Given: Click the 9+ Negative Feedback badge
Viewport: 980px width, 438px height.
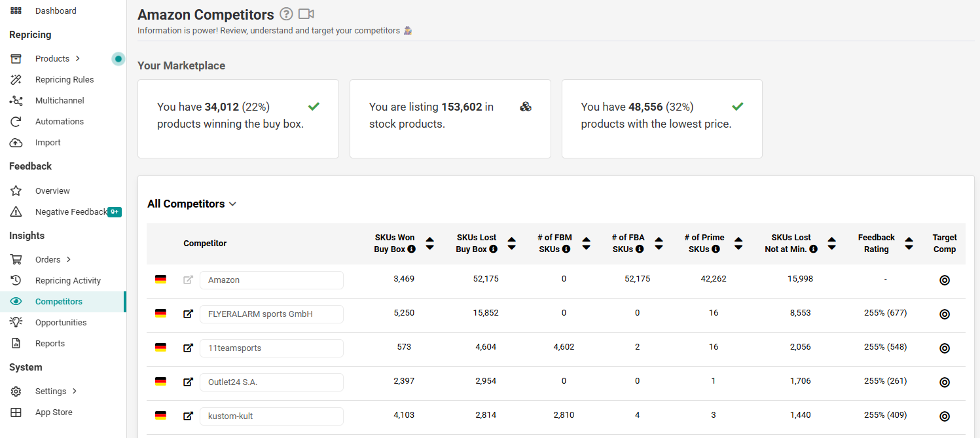Looking at the screenshot, I should coord(115,211).
